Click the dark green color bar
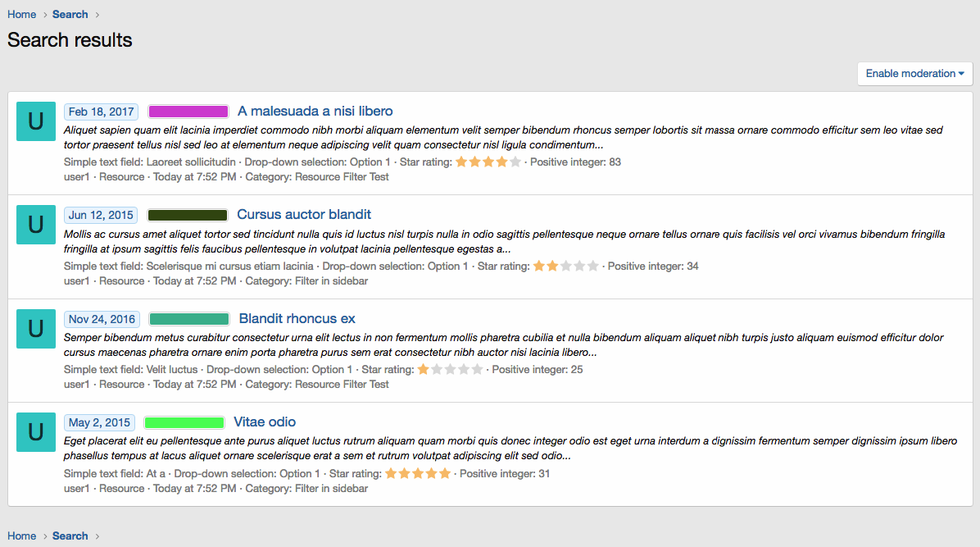The image size is (980, 547). tap(188, 216)
